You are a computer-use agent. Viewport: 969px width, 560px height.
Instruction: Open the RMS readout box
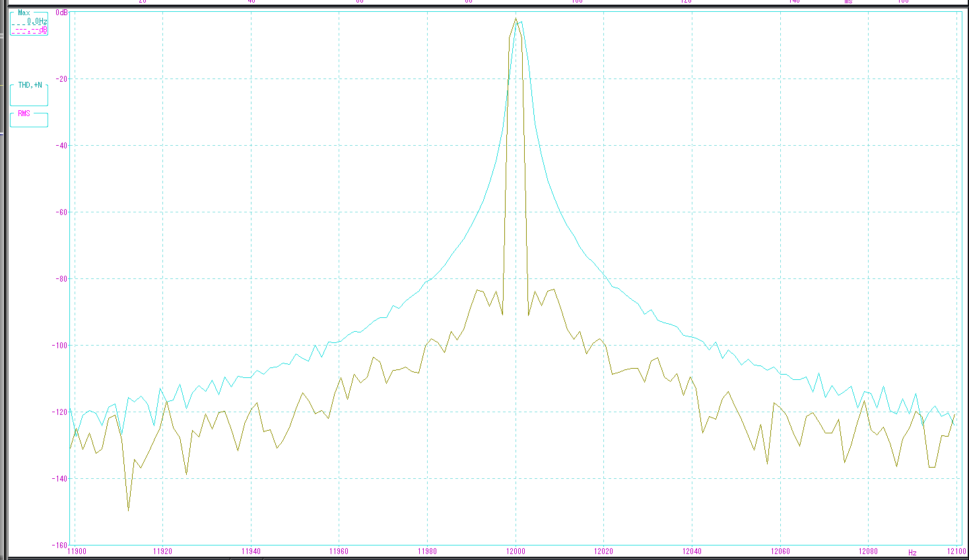[x=29, y=119]
